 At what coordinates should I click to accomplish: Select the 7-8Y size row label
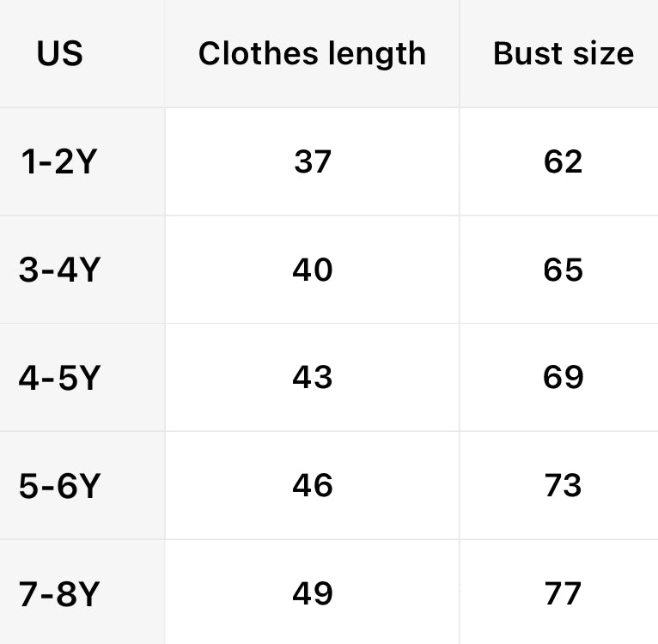(x=59, y=594)
